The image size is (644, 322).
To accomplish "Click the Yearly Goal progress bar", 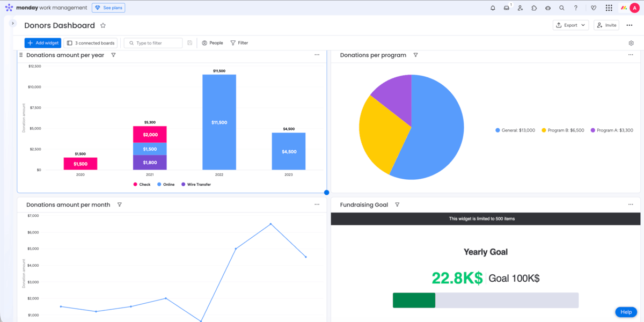I will pos(486,300).
